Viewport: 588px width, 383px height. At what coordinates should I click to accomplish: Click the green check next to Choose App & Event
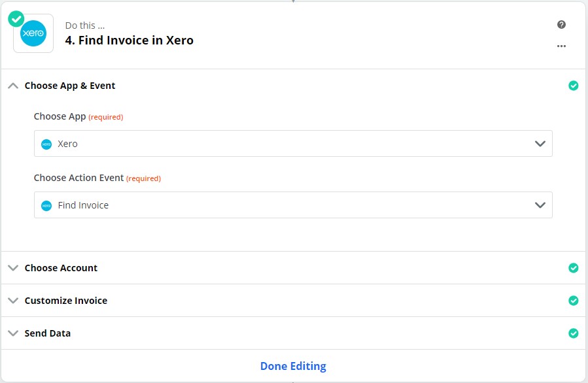tap(574, 86)
